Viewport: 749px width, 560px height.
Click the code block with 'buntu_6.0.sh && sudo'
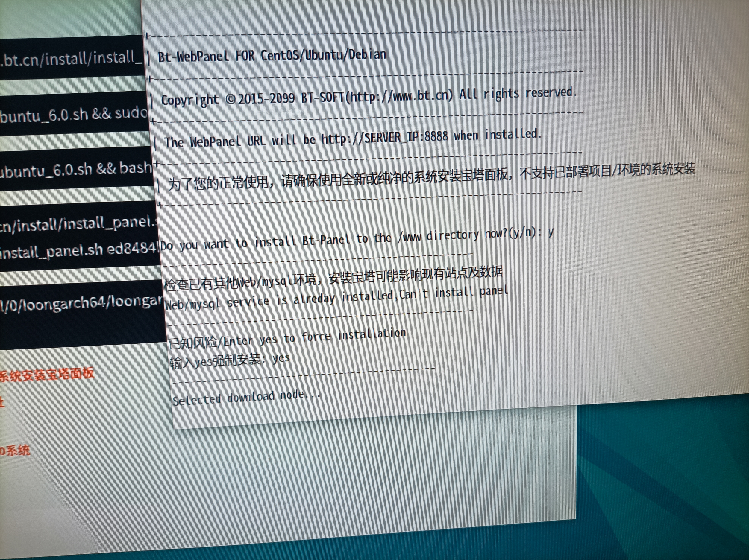(x=74, y=114)
